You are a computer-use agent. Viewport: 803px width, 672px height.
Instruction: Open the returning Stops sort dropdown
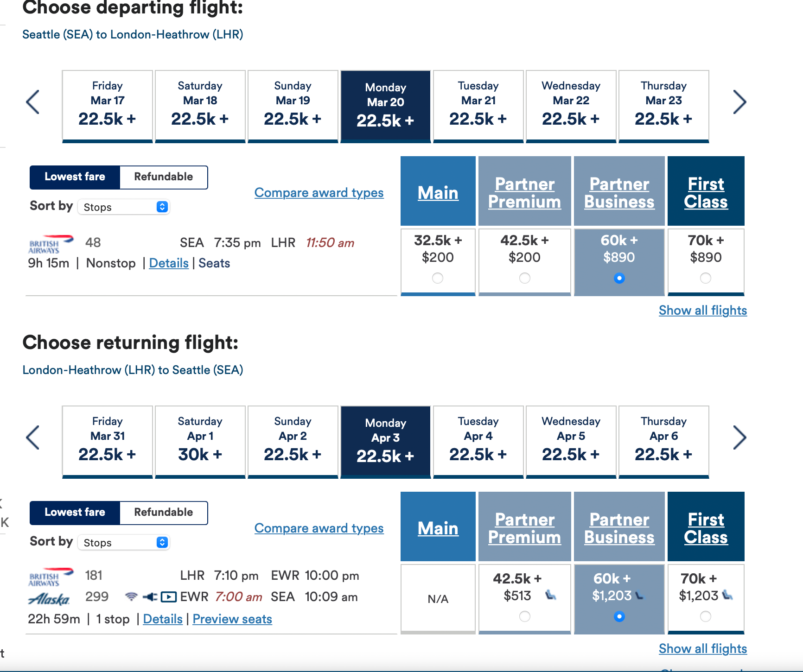coord(123,542)
